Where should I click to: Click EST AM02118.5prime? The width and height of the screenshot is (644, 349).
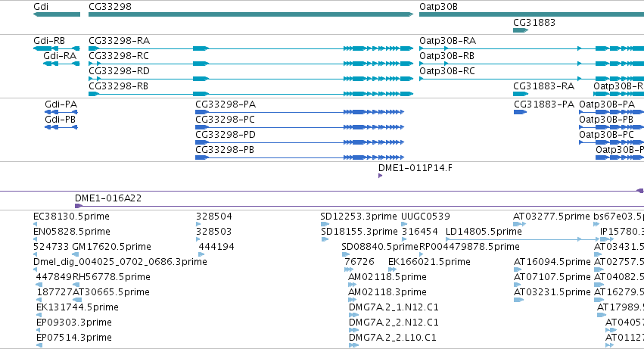(387, 278)
